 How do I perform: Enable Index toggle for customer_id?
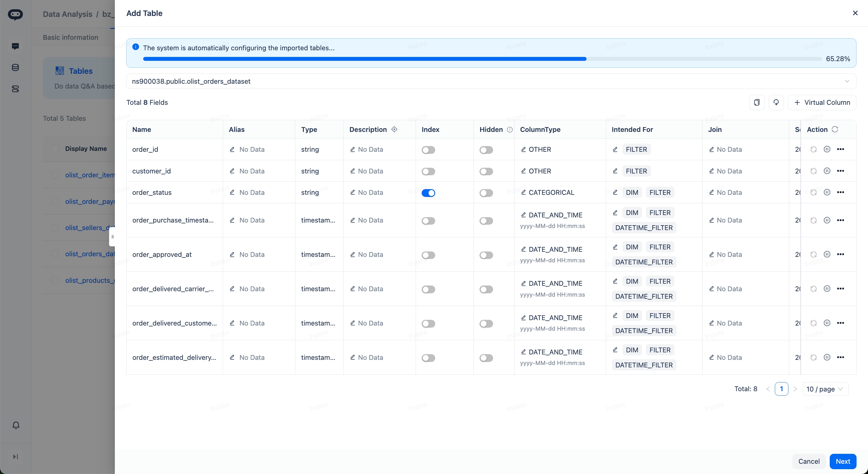pyautogui.click(x=428, y=171)
